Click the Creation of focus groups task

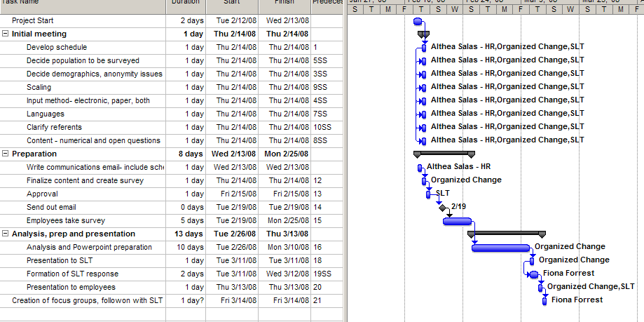click(87, 300)
